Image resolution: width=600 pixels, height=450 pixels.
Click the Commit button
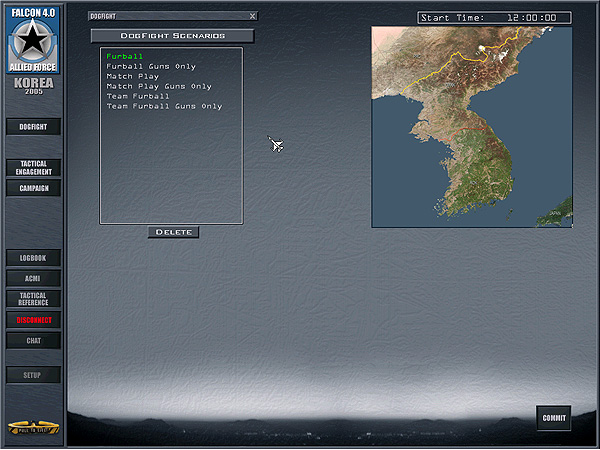pos(554,418)
